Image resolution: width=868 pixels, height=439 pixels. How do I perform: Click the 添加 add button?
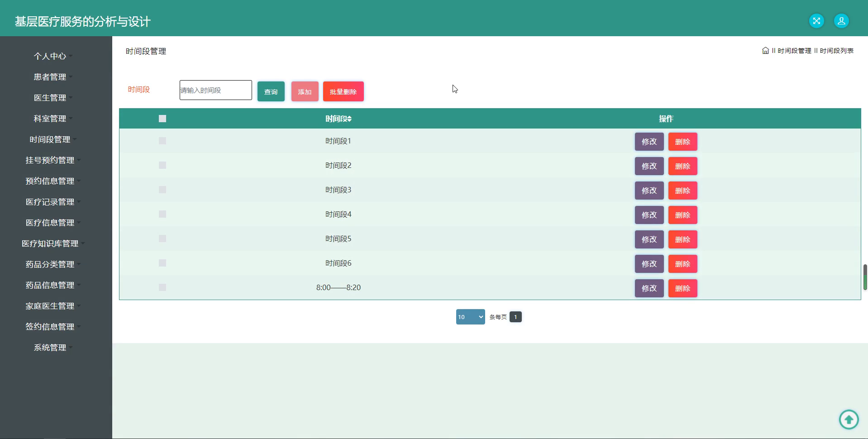point(305,91)
